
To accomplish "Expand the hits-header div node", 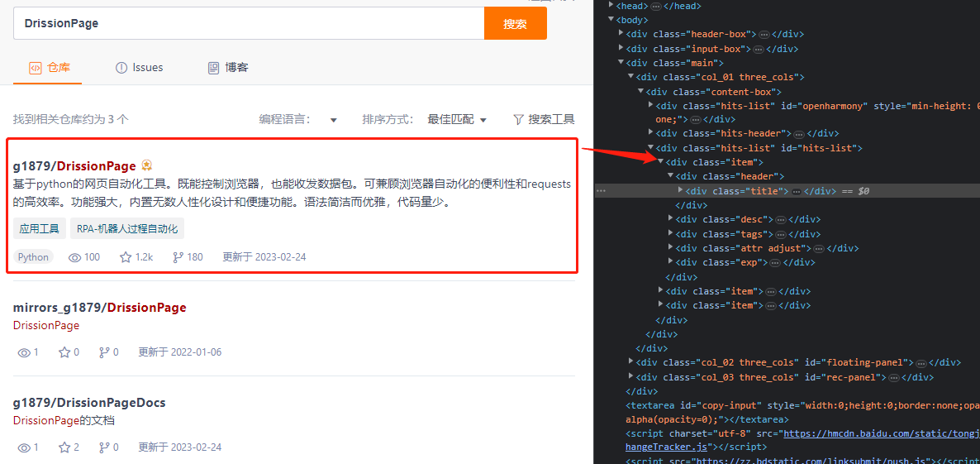I will [x=650, y=132].
